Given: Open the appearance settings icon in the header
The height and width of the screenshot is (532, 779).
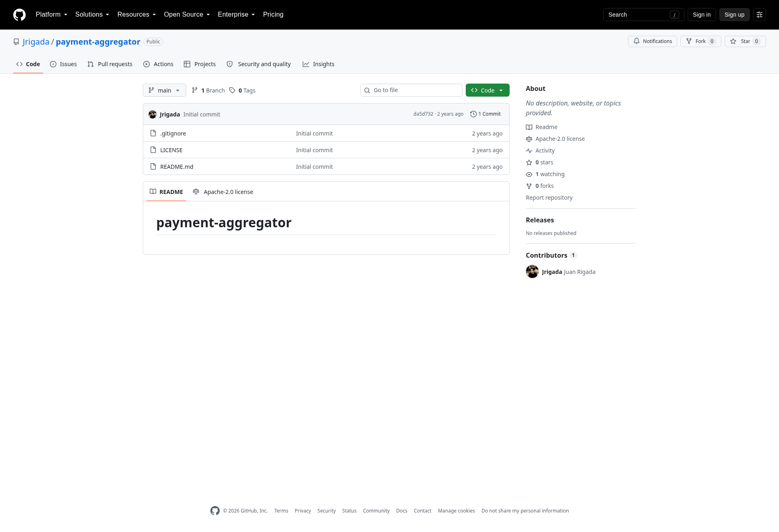Looking at the screenshot, I should [x=759, y=15].
